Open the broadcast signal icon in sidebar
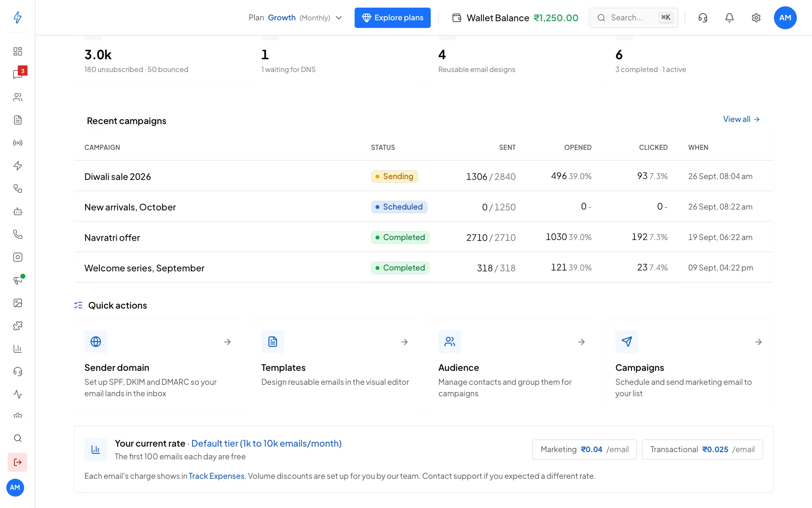The height and width of the screenshot is (508, 812). tap(17, 143)
